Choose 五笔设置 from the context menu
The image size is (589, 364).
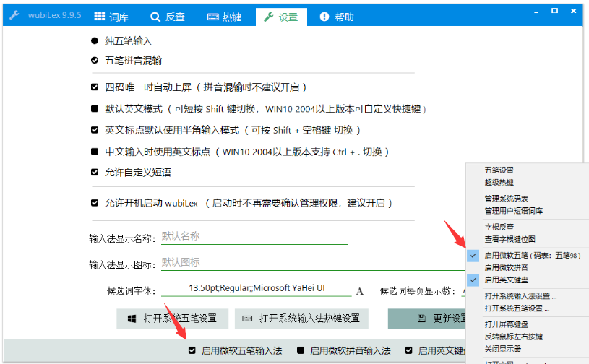click(499, 170)
